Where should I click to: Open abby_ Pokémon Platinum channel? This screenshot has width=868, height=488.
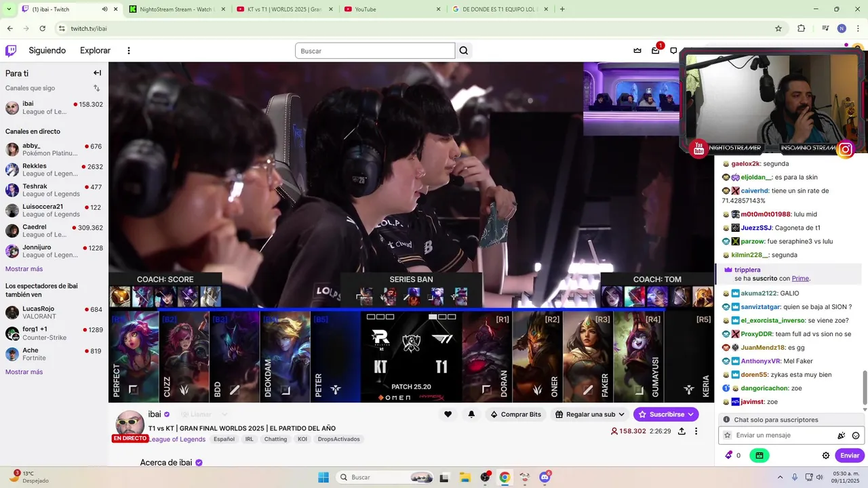[54, 150]
